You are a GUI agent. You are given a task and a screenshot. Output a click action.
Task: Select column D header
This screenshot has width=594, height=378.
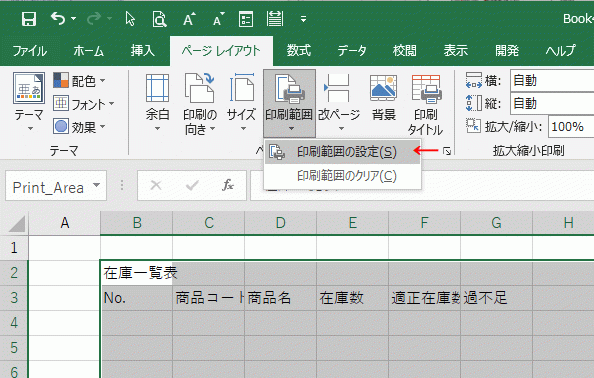pos(281,223)
